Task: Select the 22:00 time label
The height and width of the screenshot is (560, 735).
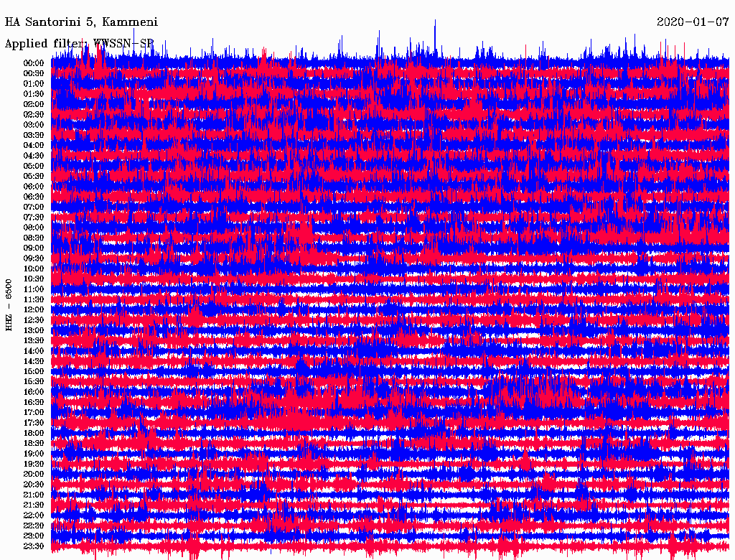Action: [x=34, y=515]
